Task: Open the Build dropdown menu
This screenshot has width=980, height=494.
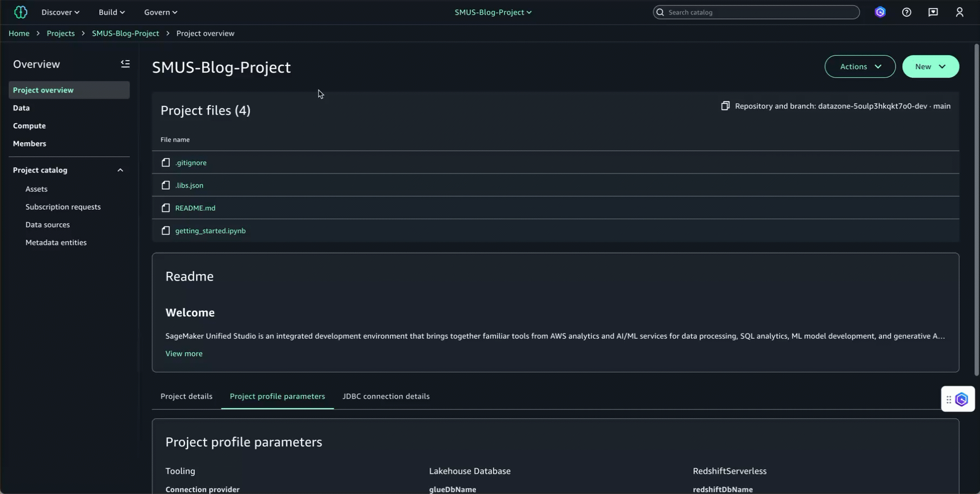Action: [111, 12]
